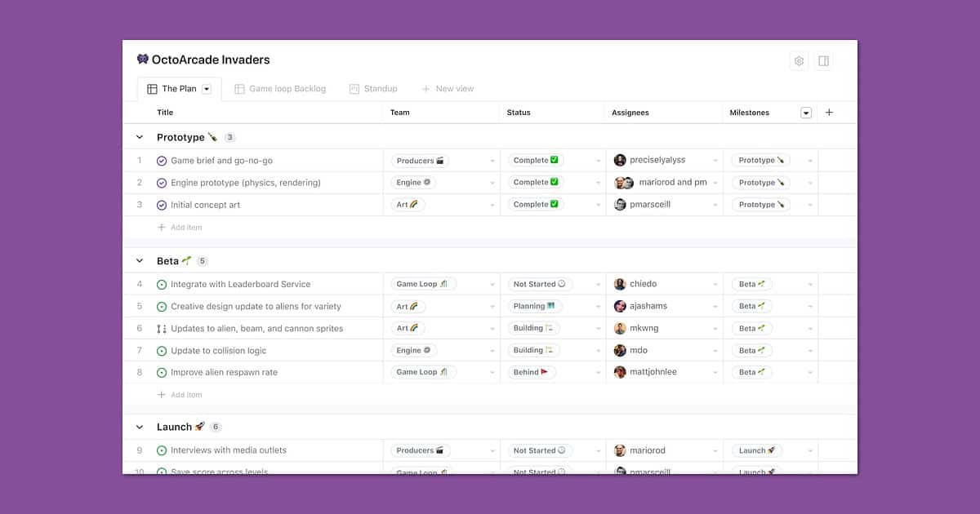This screenshot has width=980, height=514.
Task: Collapse the Prototype group
Action: 140,137
